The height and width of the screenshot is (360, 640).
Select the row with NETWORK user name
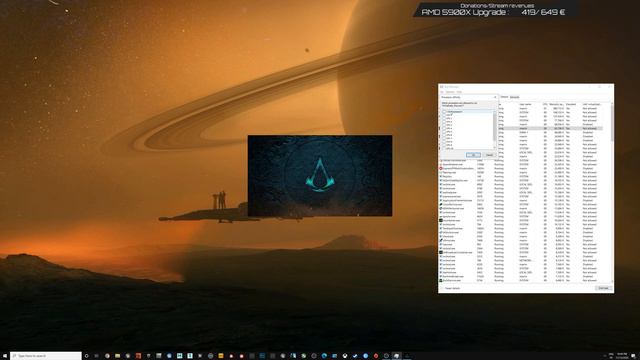point(521,260)
